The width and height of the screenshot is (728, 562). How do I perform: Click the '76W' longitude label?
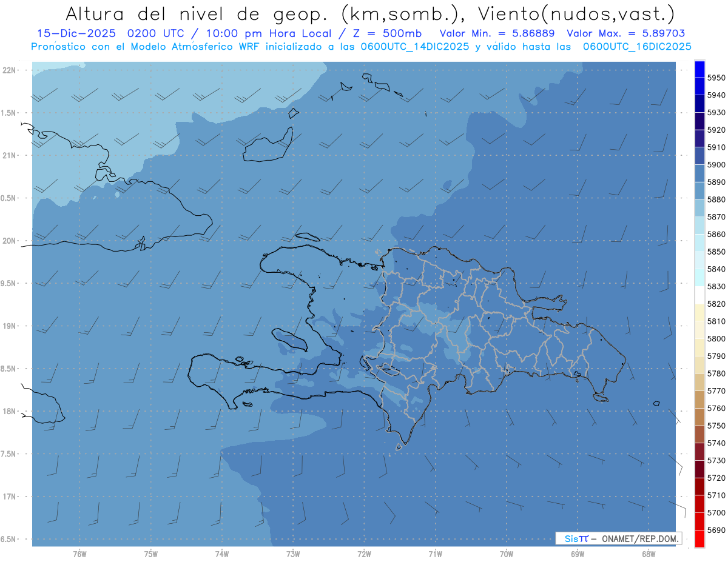(79, 554)
